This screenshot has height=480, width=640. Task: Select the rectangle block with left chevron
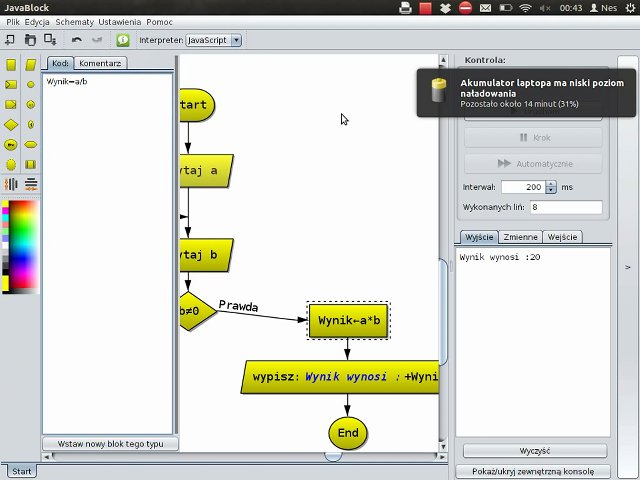(11, 84)
